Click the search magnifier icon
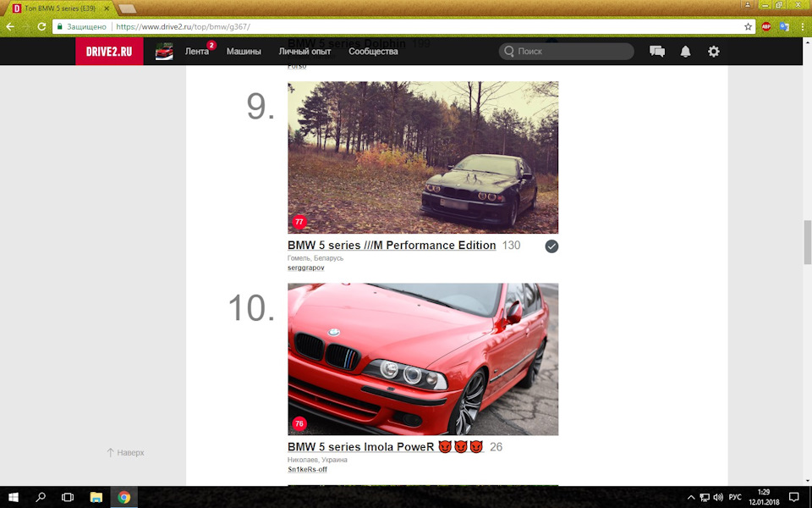This screenshot has width=812, height=508. click(509, 52)
